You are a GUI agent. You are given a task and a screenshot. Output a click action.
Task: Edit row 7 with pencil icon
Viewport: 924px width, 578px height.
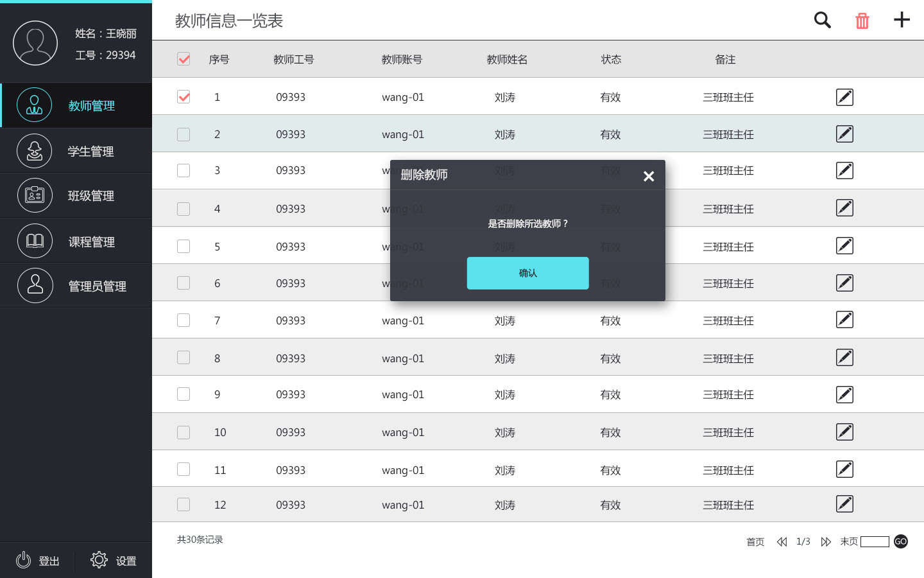pyautogui.click(x=844, y=319)
